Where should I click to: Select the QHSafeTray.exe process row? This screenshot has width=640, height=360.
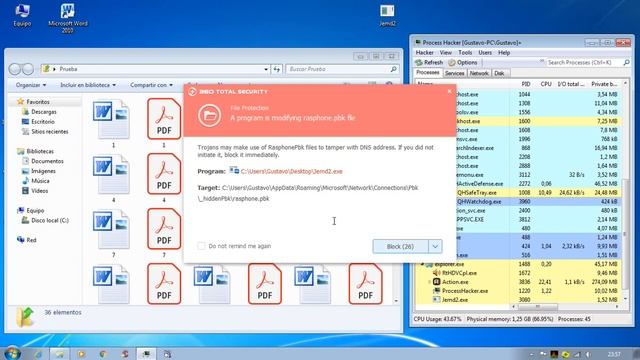click(538, 193)
